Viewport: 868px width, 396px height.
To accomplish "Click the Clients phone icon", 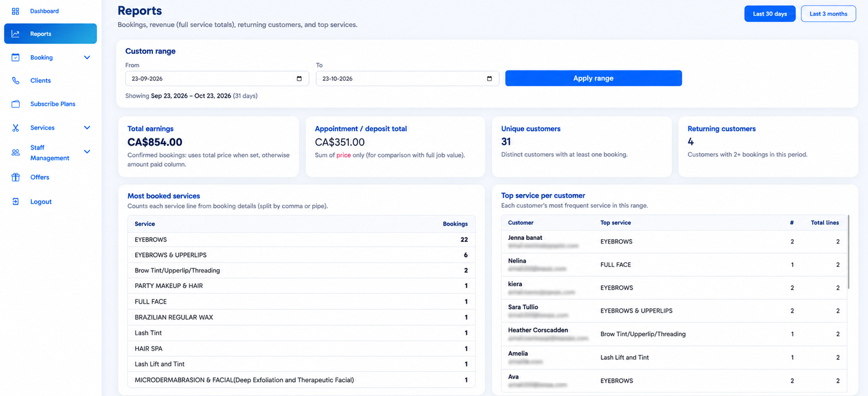I will [x=16, y=80].
